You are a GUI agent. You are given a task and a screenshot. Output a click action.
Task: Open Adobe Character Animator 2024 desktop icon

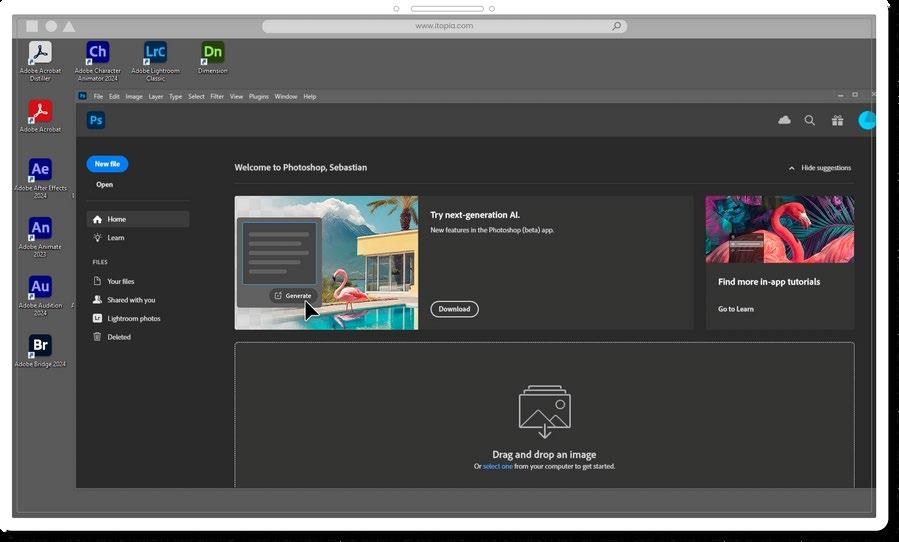point(97,60)
